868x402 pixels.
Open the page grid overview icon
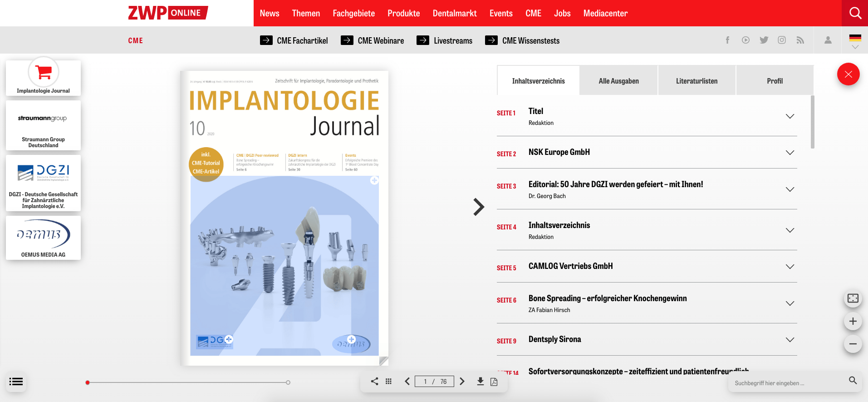(388, 382)
